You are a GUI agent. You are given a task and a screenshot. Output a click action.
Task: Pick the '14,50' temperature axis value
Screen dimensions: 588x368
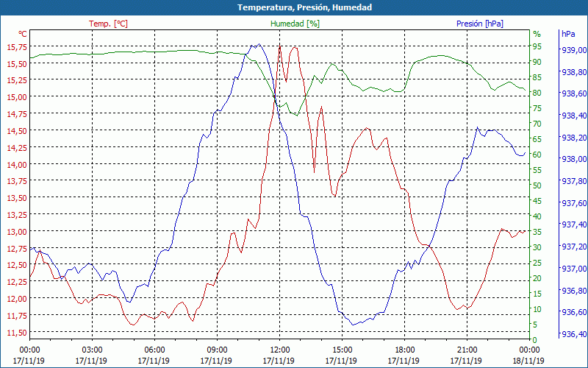17,131
